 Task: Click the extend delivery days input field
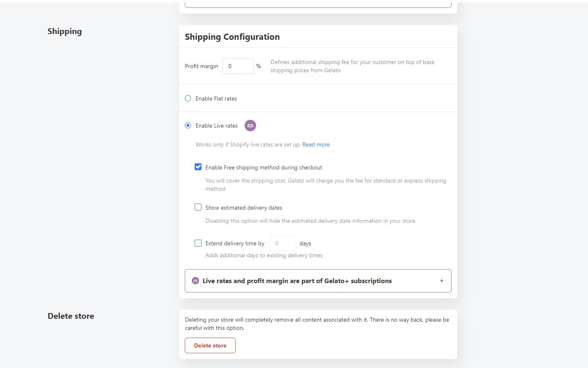(283, 243)
